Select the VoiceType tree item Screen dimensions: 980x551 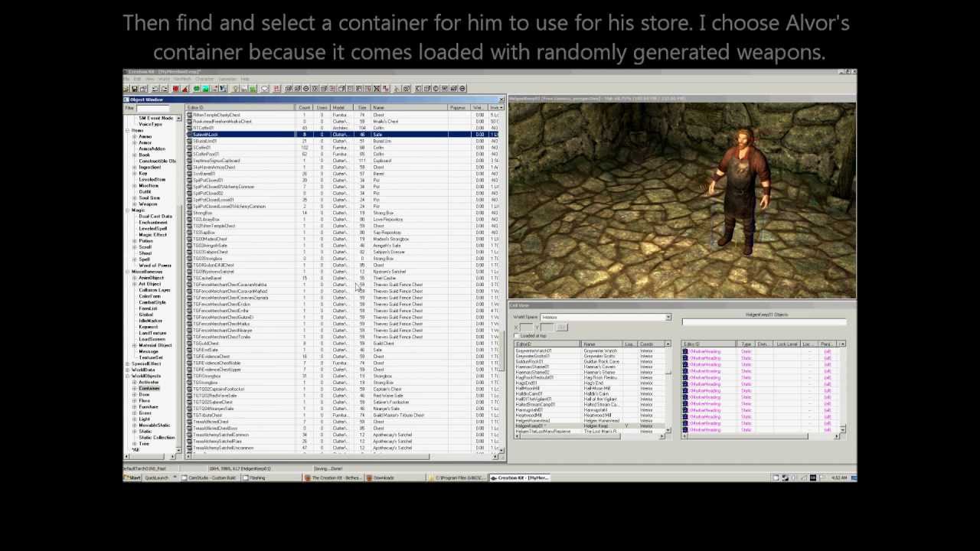[150, 125]
